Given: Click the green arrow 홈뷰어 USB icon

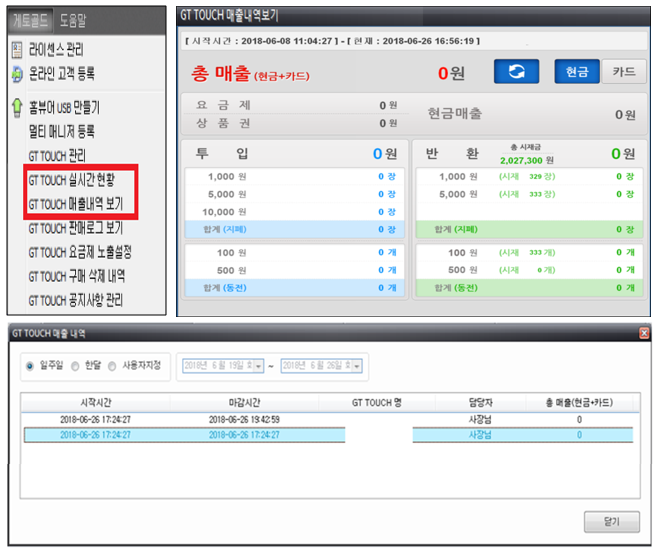Looking at the screenshot, I should 17,107.
